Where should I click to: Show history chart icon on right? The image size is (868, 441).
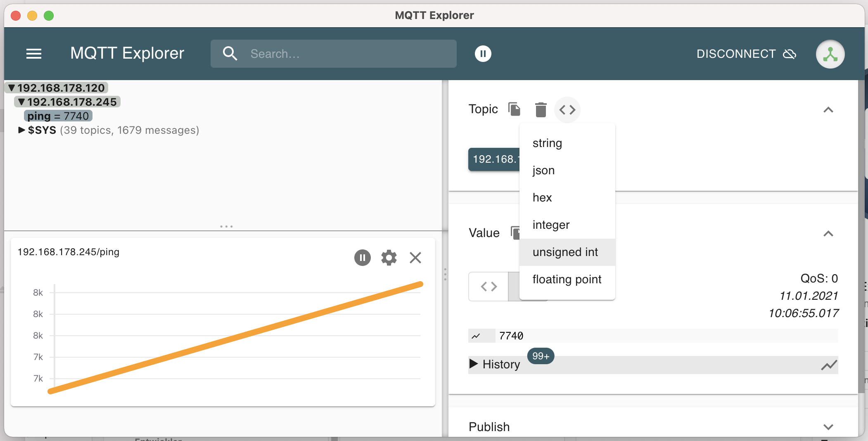click(x=829, y=365)
